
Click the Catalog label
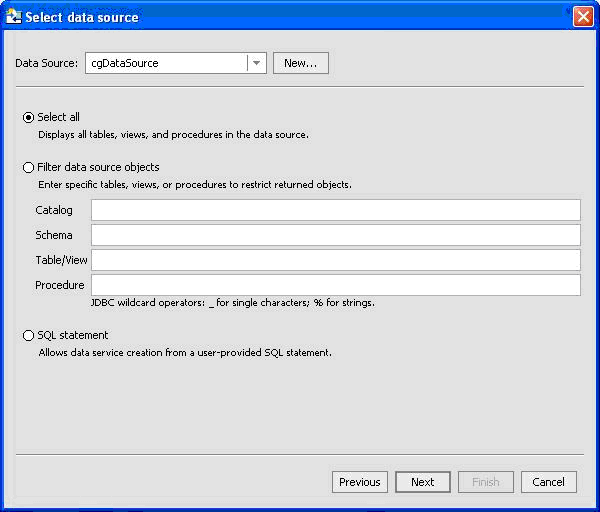pyautogui.click(x=54, y=210)
